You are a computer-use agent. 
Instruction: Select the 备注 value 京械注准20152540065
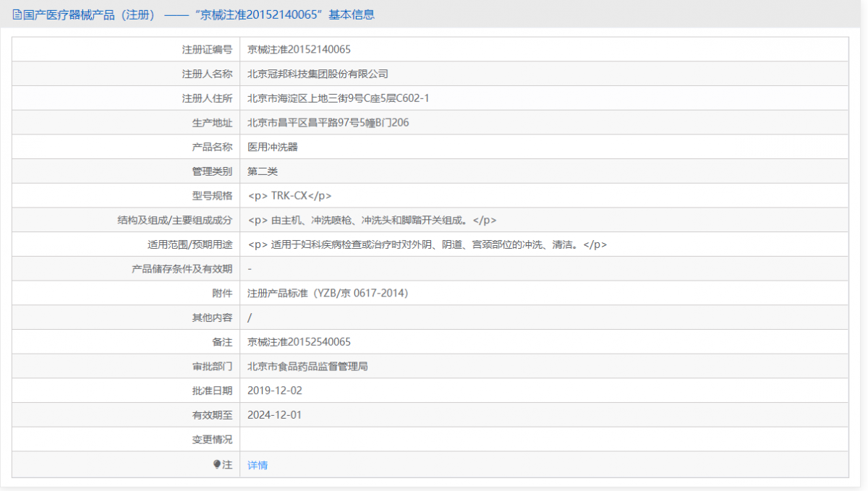pos(300,341)
